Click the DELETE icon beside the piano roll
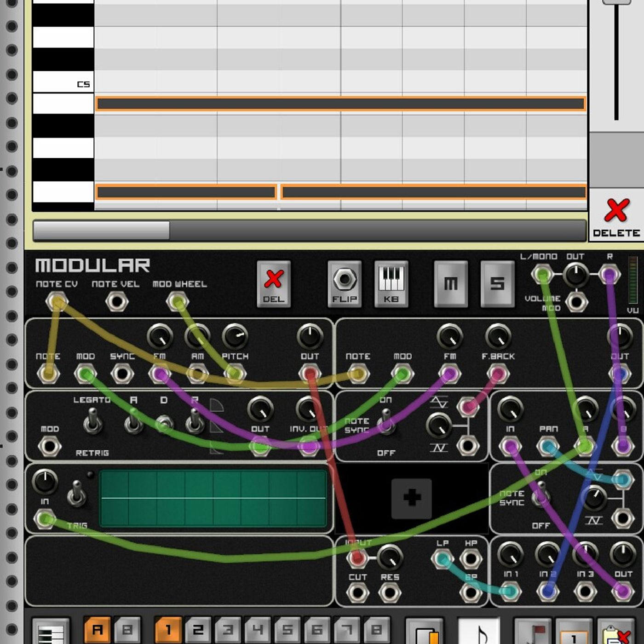 coord(616,216)
